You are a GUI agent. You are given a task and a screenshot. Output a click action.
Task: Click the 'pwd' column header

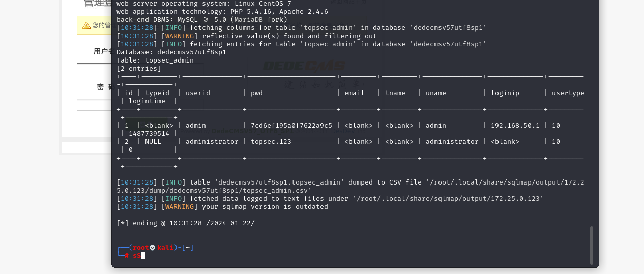[257, 93]
